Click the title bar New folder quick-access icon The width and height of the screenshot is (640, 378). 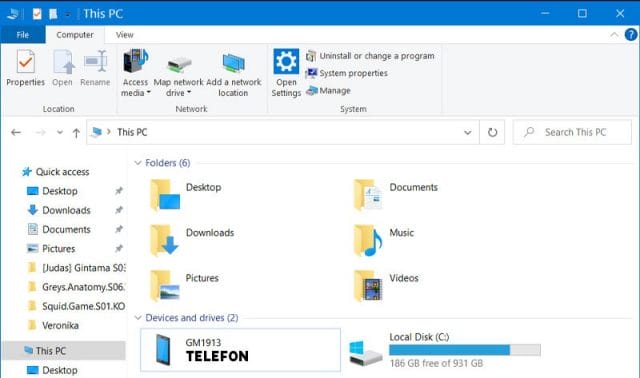coord(53,14)
